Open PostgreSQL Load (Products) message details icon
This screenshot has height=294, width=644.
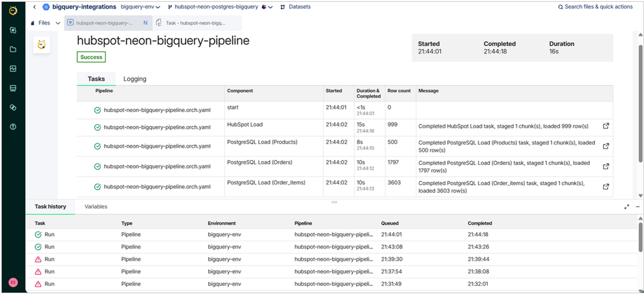(x=606, y=146)
